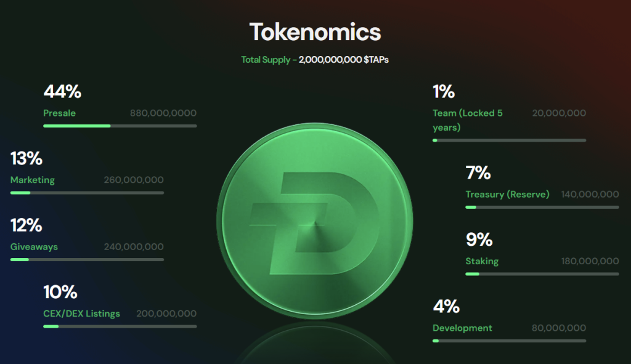Click the Development progress bar
This screenshot has width=631, height=364.
point(509,341)
